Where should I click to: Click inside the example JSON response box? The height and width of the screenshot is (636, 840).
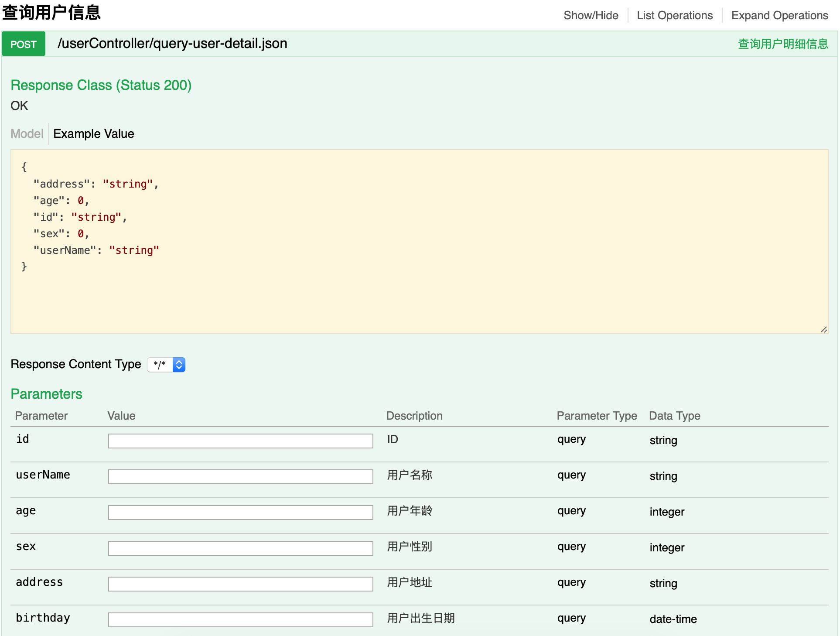419,242
